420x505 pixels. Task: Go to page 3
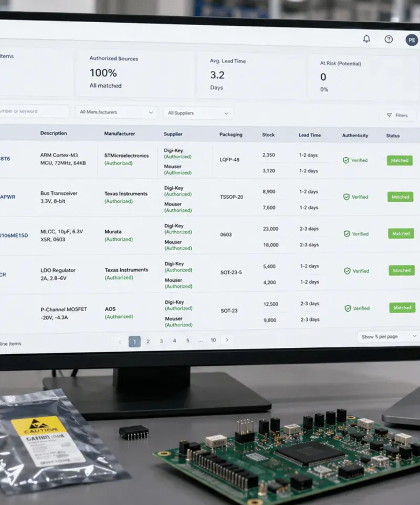tap(161, 341)
